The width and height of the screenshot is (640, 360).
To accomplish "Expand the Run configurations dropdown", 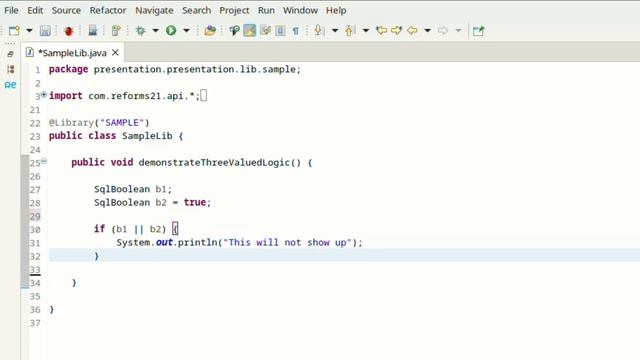I will [x=186, y=31].
